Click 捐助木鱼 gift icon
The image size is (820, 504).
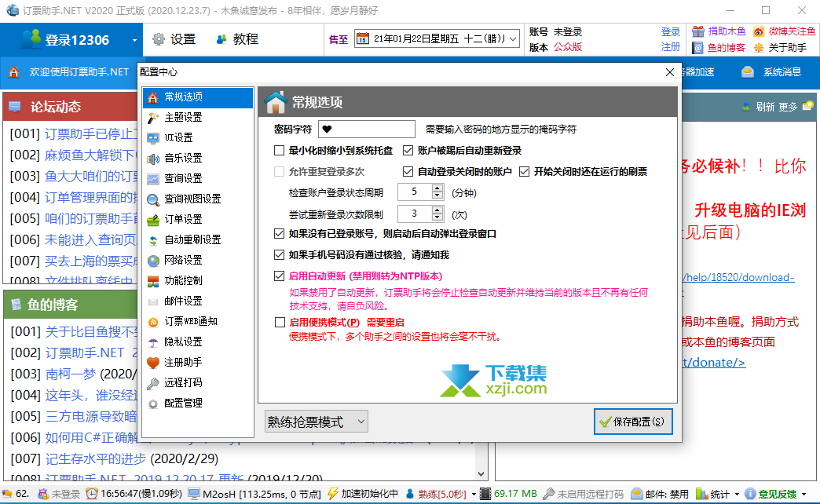click(x=697, y=31)
